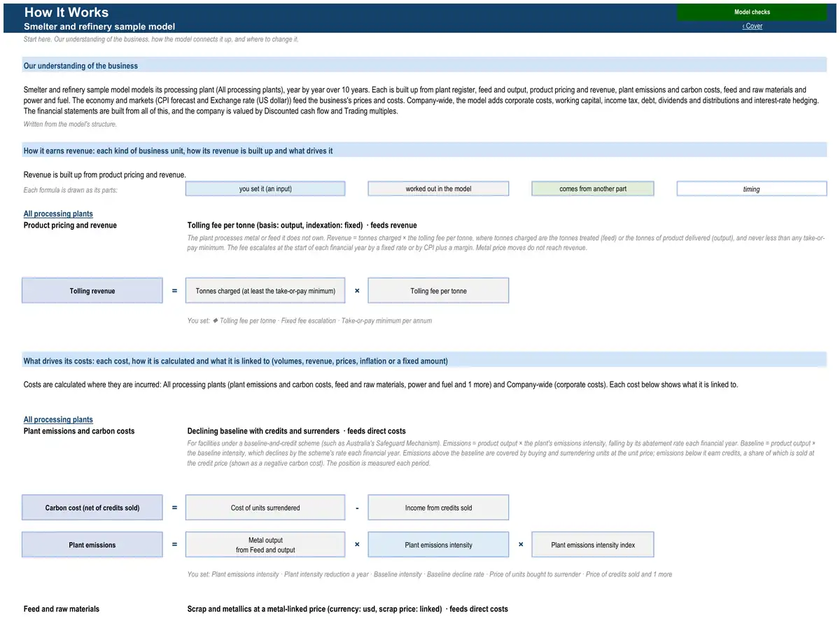Click the 'Smelter and refinery sample model' subtitle
This screenshot has height=617, width=840.
click(x=99, y=27)
